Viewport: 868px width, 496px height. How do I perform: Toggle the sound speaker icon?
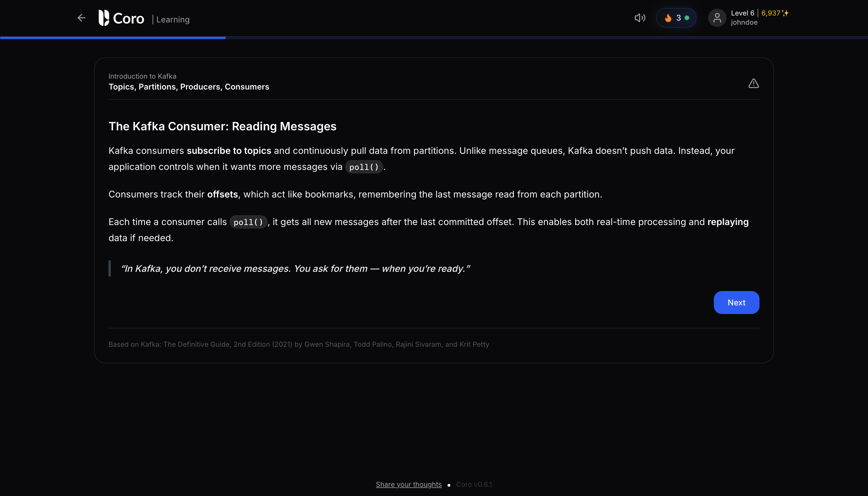pyautogui.click(x=640, y=18)
